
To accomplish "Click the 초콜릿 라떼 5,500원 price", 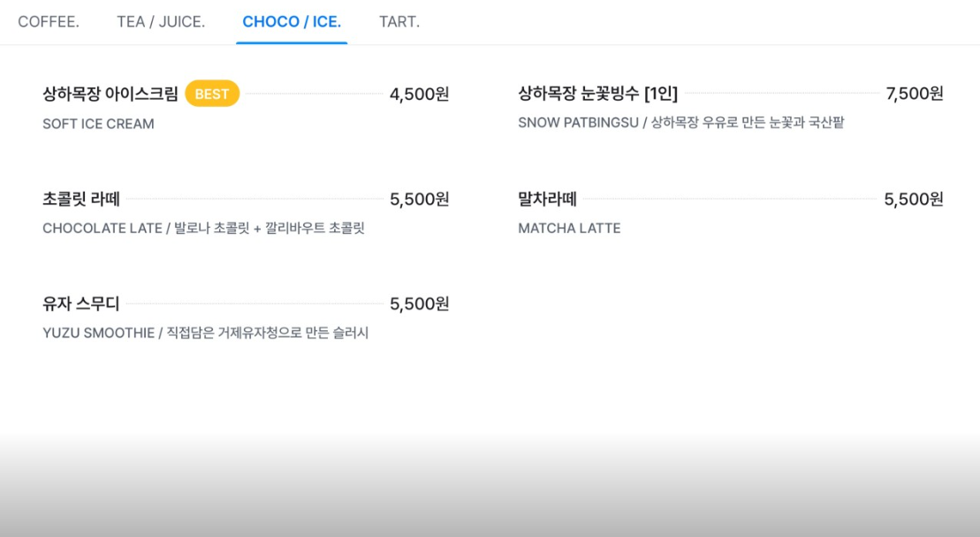I will click(x=420, y=200).
